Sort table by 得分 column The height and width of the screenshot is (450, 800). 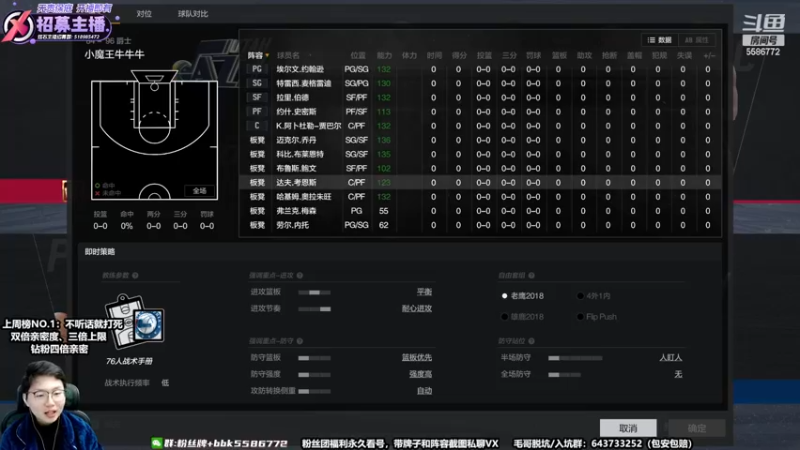[x=459, y=55]
